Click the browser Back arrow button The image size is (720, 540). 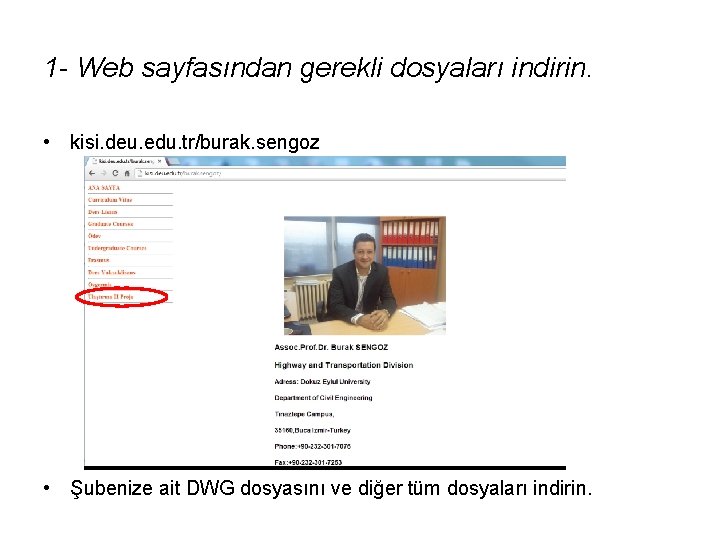tap(92, 173)
